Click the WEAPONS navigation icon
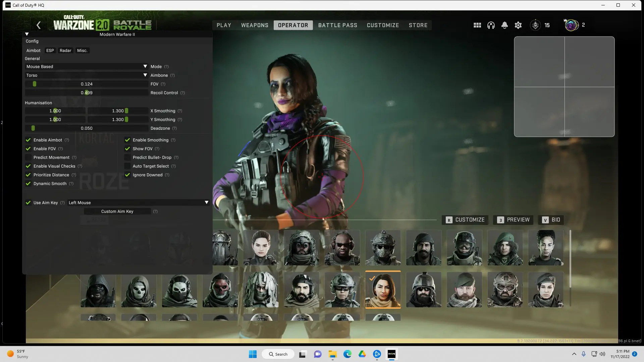Viewport: 644px width, 362px height. tap(255, 25)
